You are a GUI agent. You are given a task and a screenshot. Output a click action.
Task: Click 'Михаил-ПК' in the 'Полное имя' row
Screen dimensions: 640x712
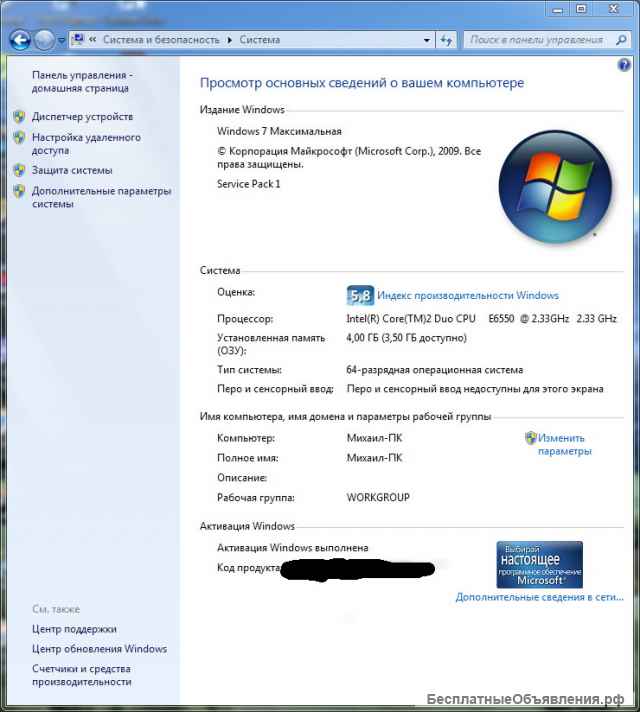[374, 458]
